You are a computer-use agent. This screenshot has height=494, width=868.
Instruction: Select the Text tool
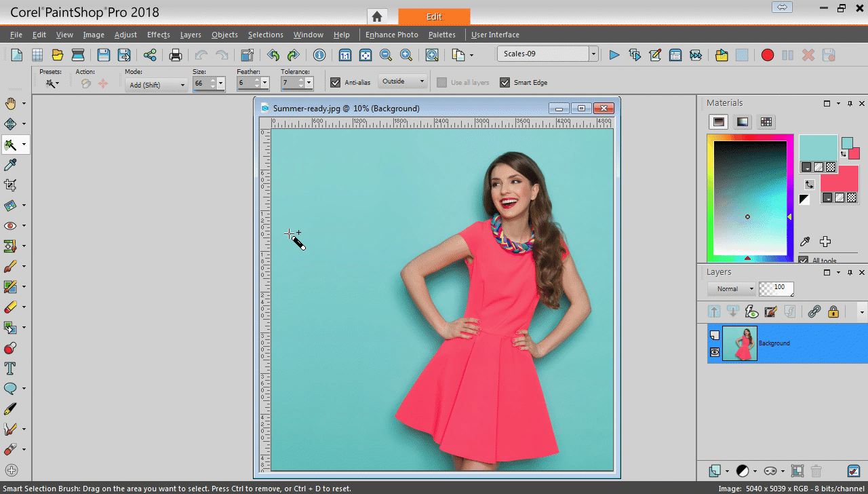(x=11, y=368)
